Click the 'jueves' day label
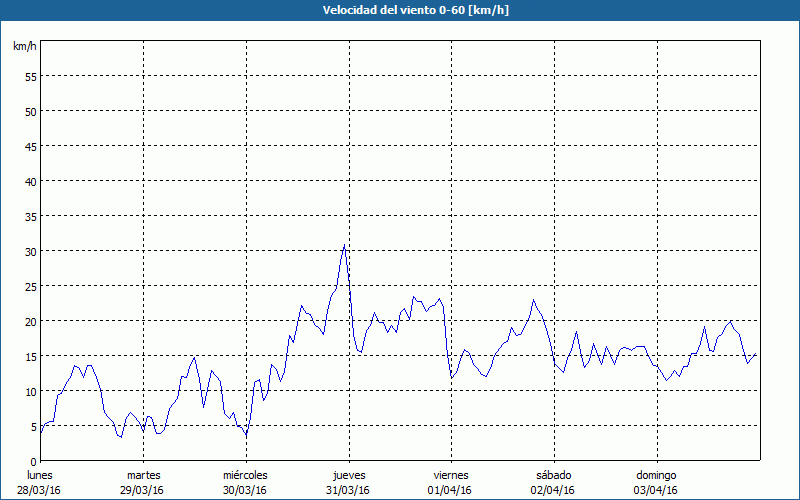Viewport: 800px width, 500px height. (x=348, y=475)
